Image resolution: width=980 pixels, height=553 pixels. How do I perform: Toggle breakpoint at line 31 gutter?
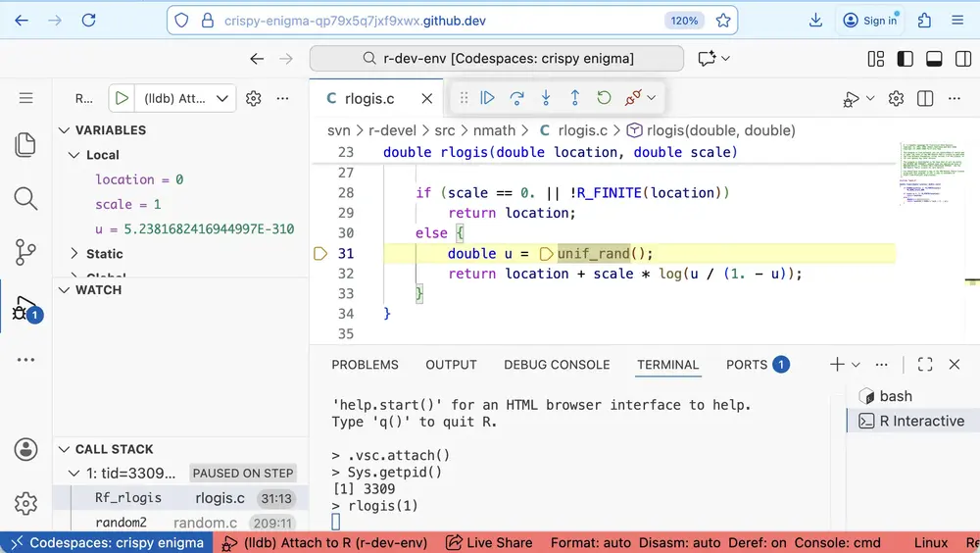click(x=319, y=254)
